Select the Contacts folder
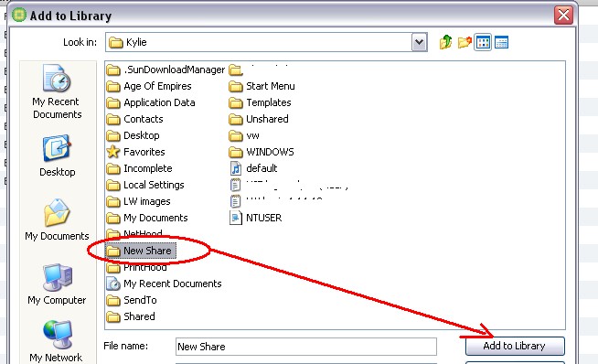The image size is (598, 364). (134, 119)
